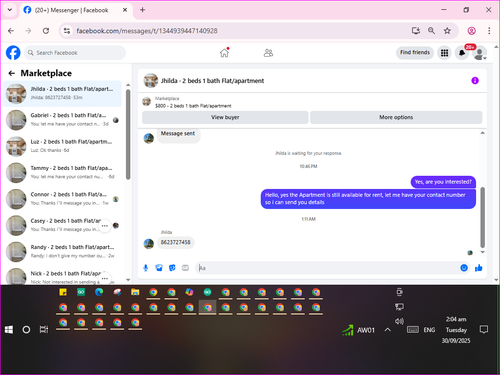Click the More options button
Screen dimensions: 500x375
[396, 117]
